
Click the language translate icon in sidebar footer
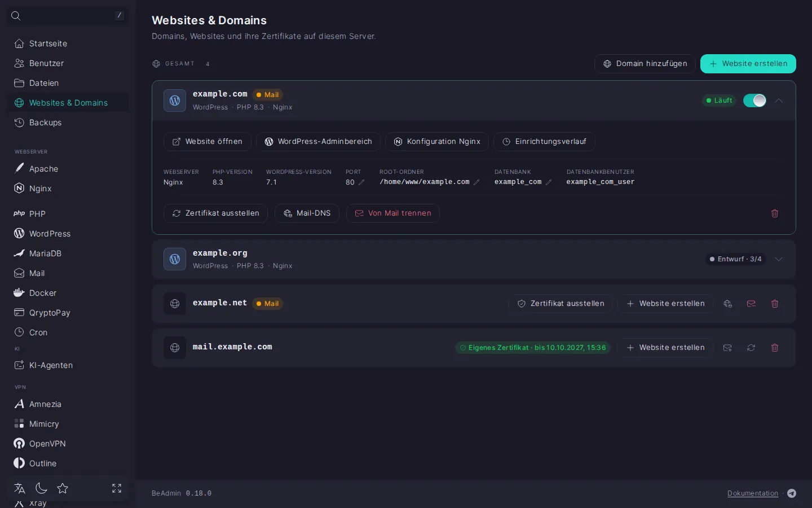click(20, 488)
